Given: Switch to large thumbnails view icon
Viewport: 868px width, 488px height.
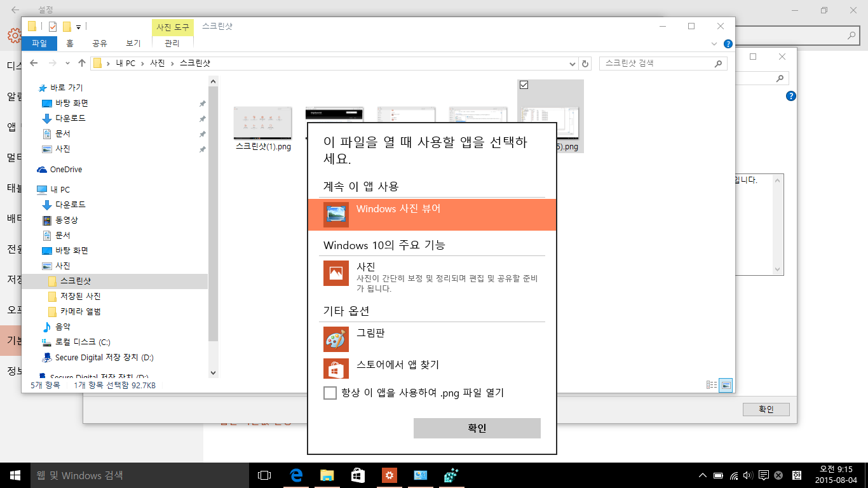Looking at the screenshot, I should click(726, 385).
